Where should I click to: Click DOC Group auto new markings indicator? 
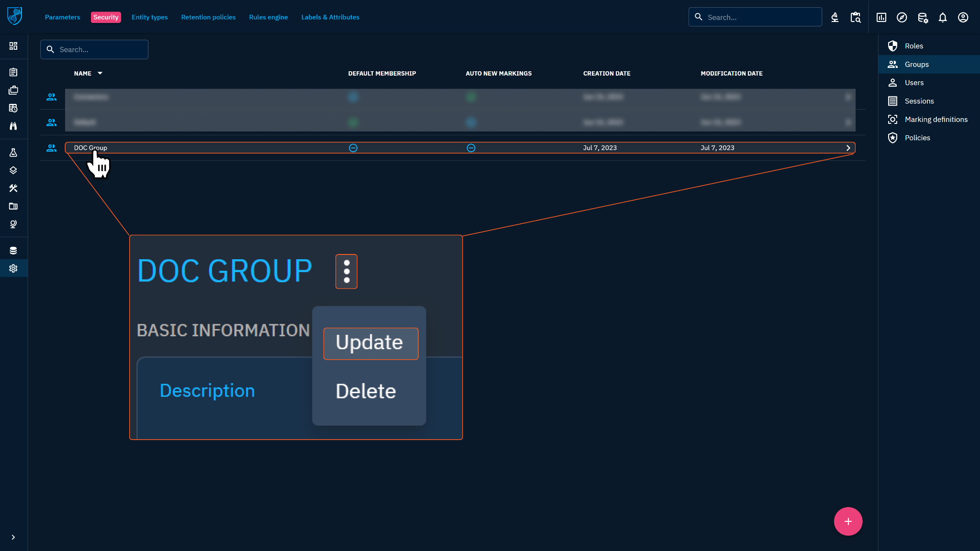click(471, 148)
